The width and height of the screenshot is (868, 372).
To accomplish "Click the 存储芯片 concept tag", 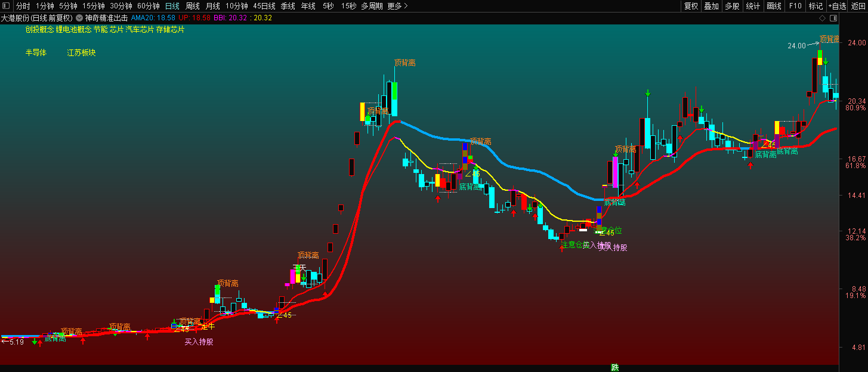I will pyautogui.click(x=171, y=29).
